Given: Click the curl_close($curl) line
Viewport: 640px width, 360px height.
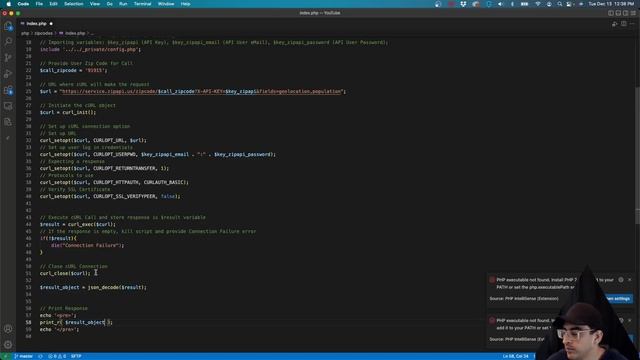Looking at the screenshot, I should tap(65, 273).
